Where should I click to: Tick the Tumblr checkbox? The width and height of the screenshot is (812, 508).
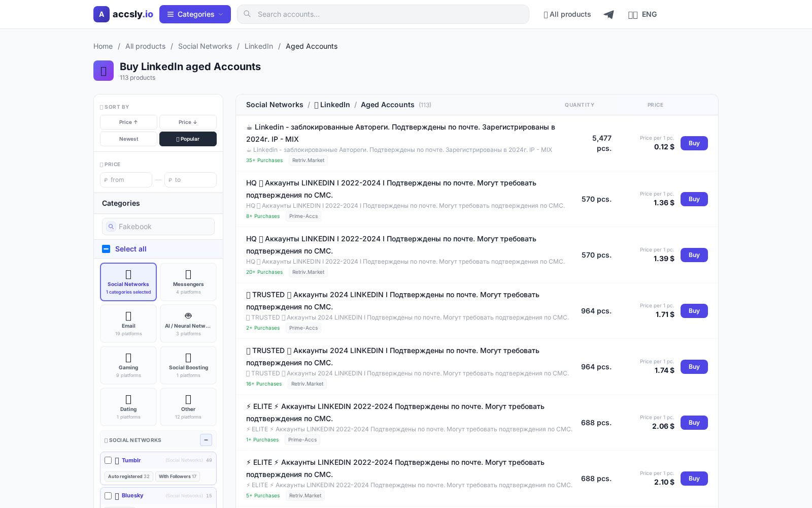[108, 460]
